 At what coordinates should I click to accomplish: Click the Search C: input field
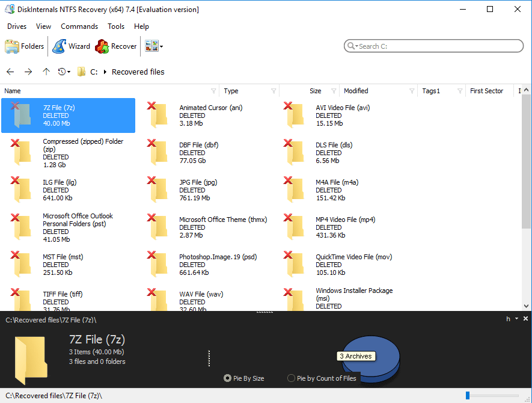click(436, 46)
